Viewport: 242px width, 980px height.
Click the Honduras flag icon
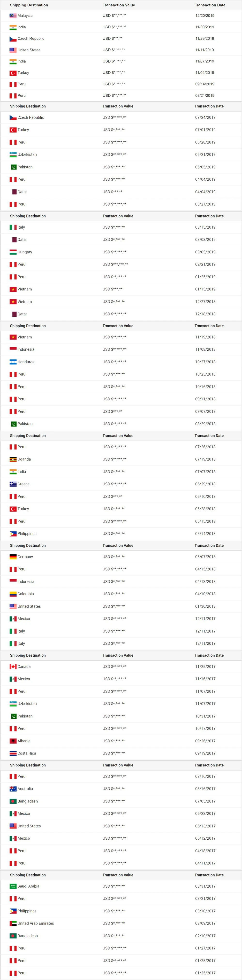pyautogui.click(x=13, y=362)
